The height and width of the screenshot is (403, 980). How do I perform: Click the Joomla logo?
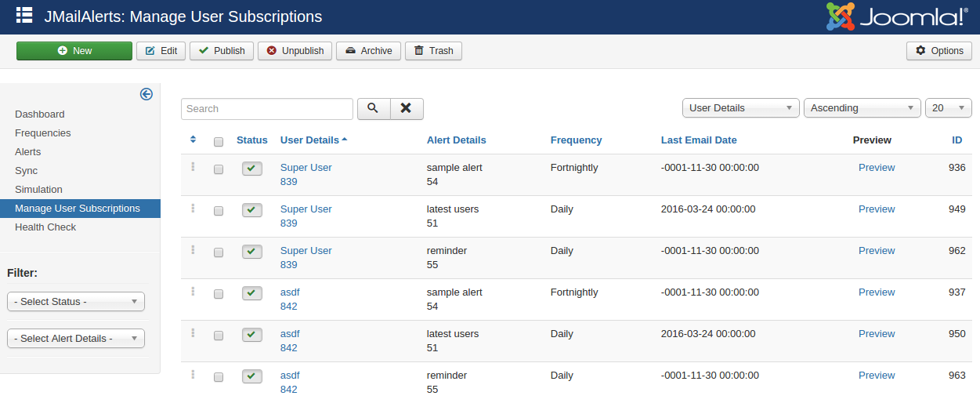click(897, 16)
